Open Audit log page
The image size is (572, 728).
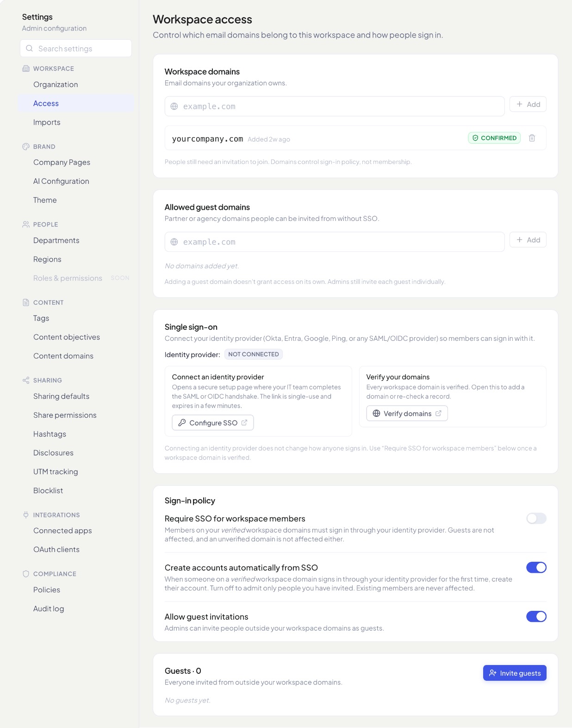[76, 609]
